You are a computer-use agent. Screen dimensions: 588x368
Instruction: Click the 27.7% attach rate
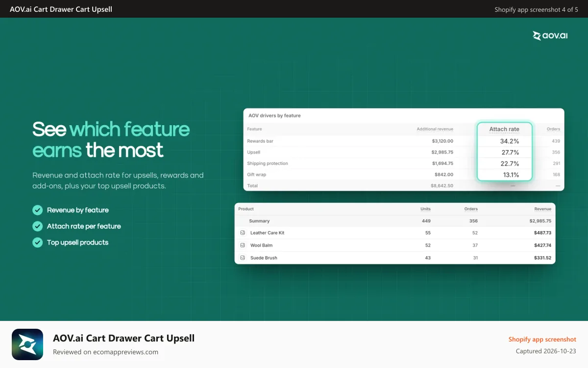[510, 153]
